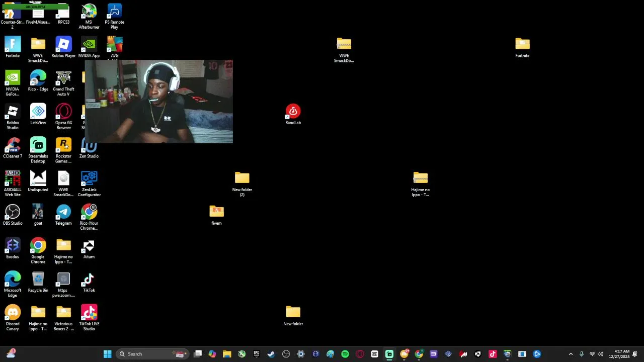
Task: Open the volume tray icon
Action: (x=600, y=354)
